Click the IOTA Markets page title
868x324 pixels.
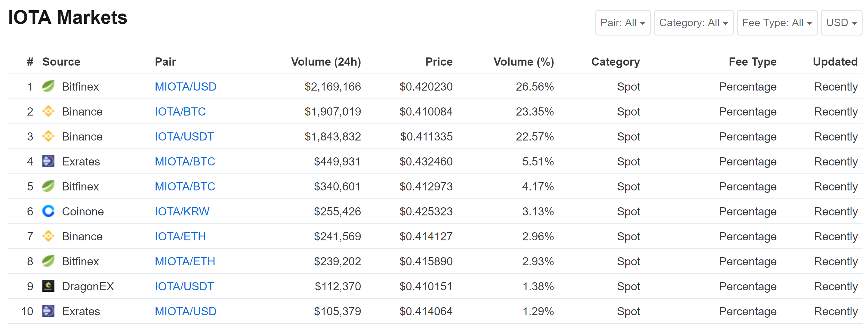click(x=67, y=18)
